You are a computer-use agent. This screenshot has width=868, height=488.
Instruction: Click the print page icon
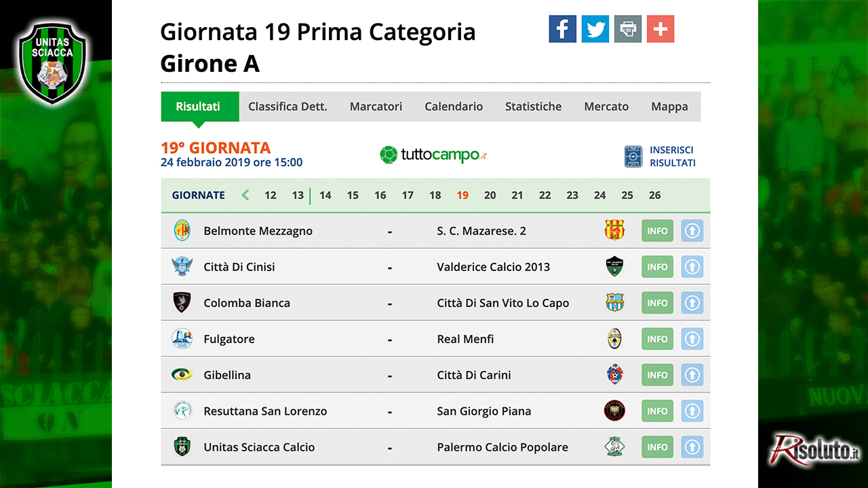click(628, 29)
